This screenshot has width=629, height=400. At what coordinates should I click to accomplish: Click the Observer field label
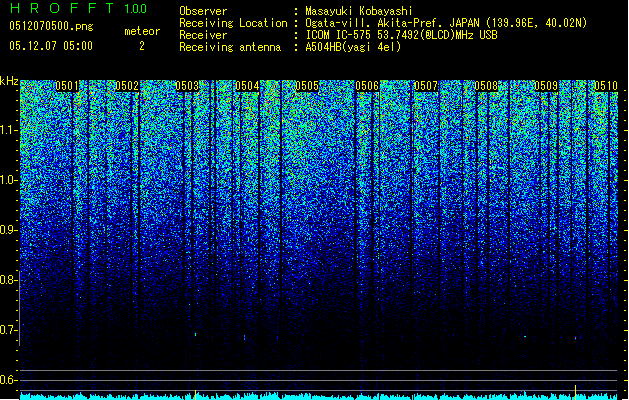(203, 11)
